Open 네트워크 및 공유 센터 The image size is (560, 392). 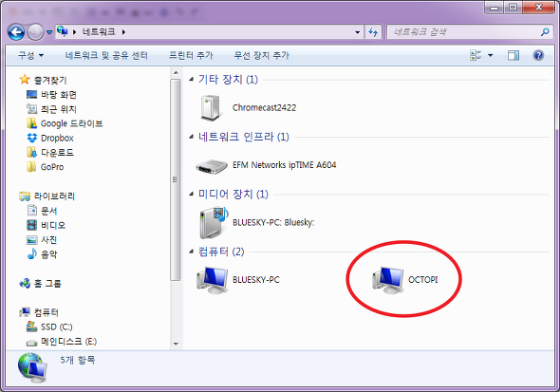pyautogui.click(x=106, y=55)
